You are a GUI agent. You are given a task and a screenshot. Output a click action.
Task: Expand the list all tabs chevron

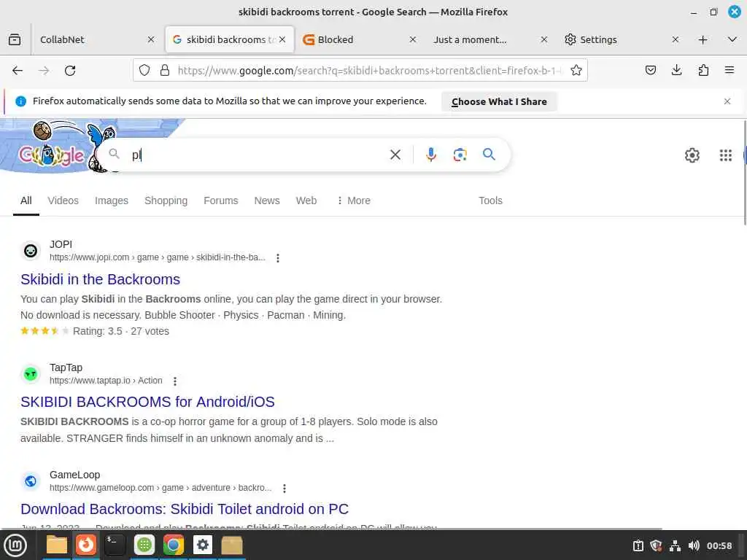click(x=732, y=39)
